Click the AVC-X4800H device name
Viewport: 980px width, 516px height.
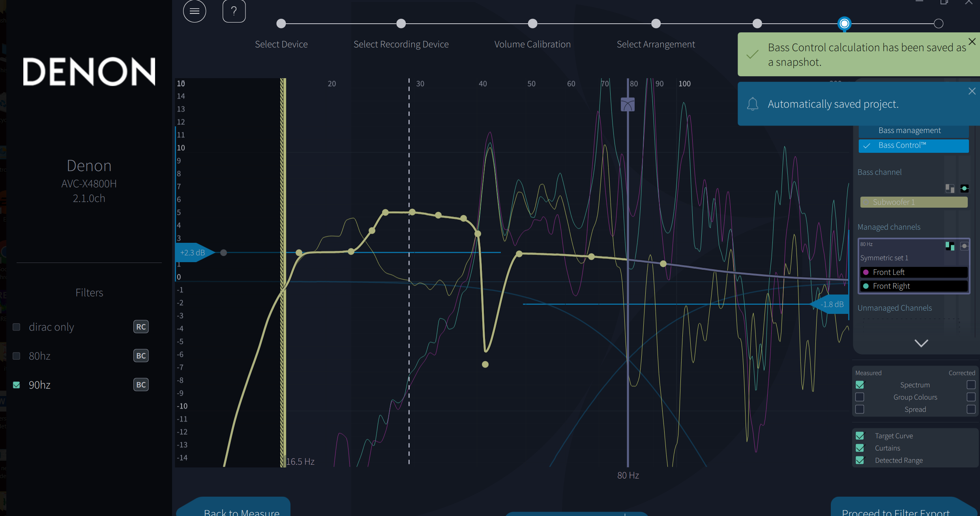(89, 184)
